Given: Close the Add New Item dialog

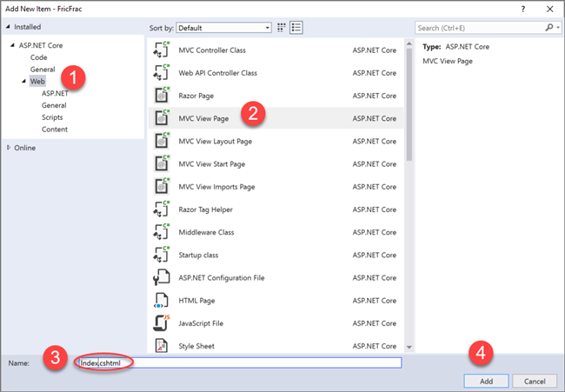Looking at the screenshot, I should coord(550,9).
